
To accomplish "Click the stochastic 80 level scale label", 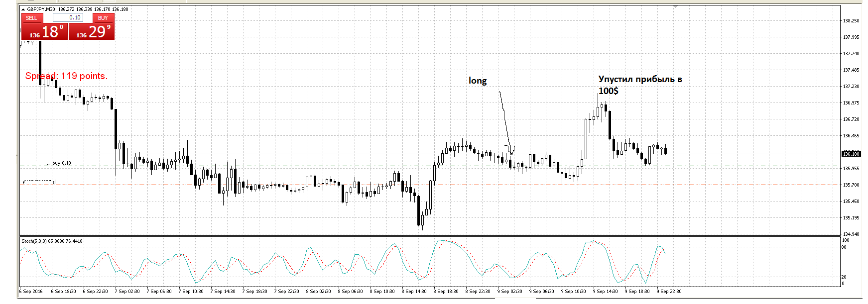I will (844, 247).
